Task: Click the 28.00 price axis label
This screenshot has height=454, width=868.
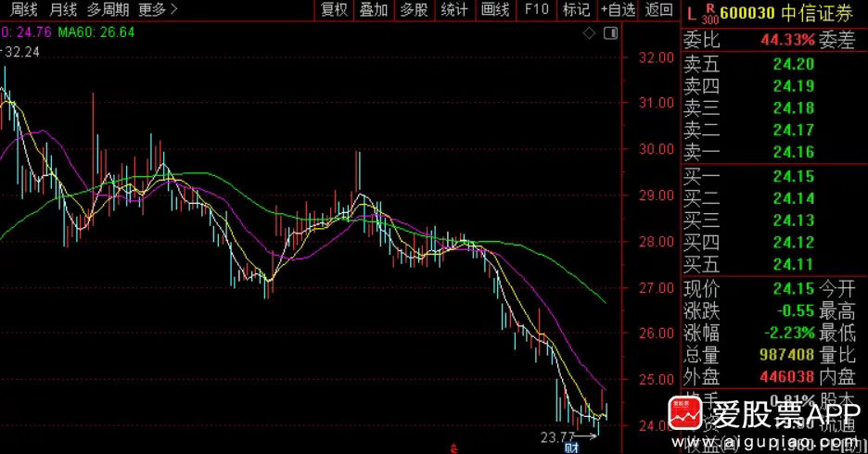Action: (x=657, y=242)
